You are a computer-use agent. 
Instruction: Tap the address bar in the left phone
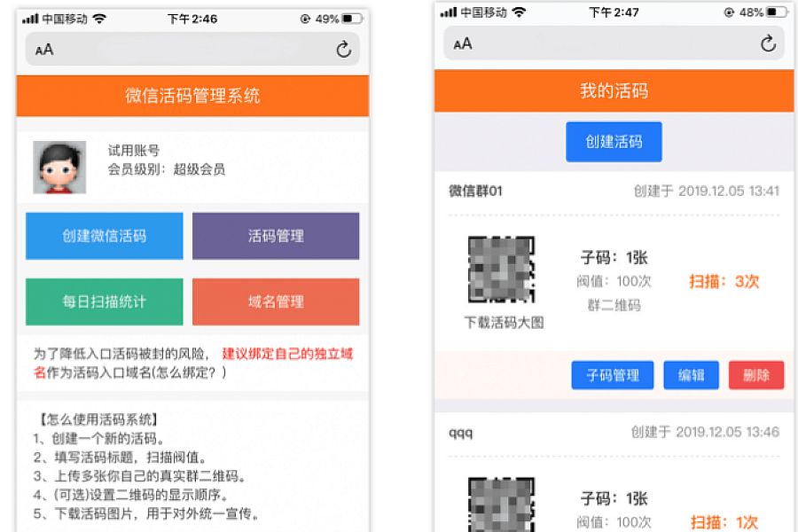[x=192, y=50]
